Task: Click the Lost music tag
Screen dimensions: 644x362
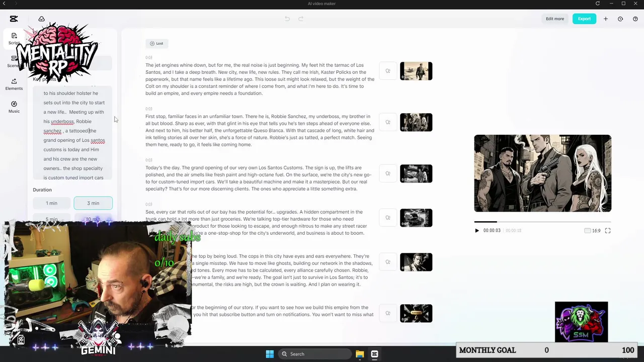Action: coord(156,43)
